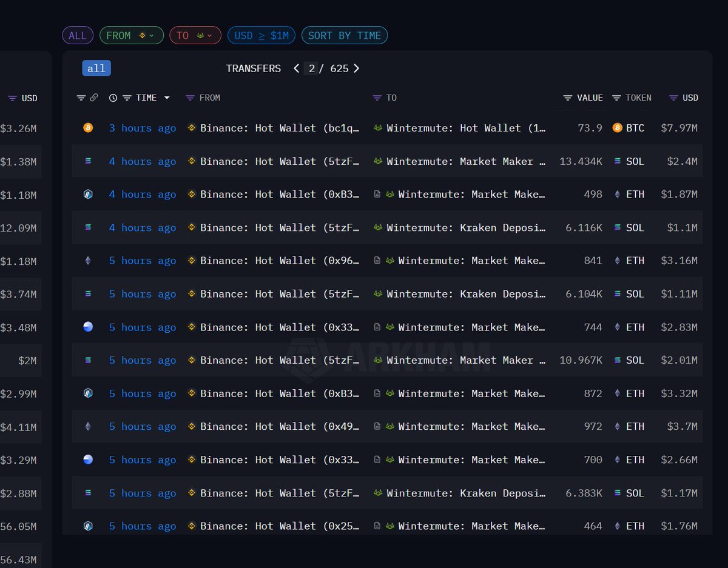
Task: Click the $3.7M USD amount
Action: coord(682,426)
